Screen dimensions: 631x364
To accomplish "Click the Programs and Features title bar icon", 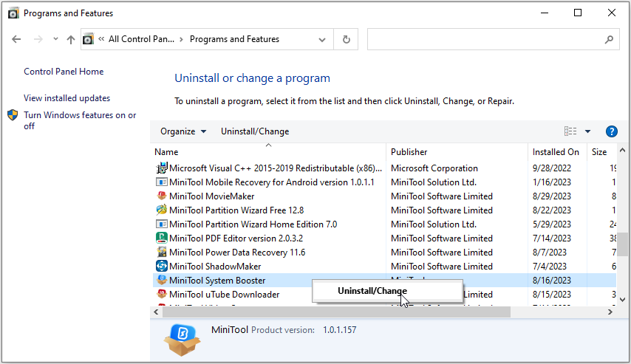I will pyautogui.click(x=13, y=13).
